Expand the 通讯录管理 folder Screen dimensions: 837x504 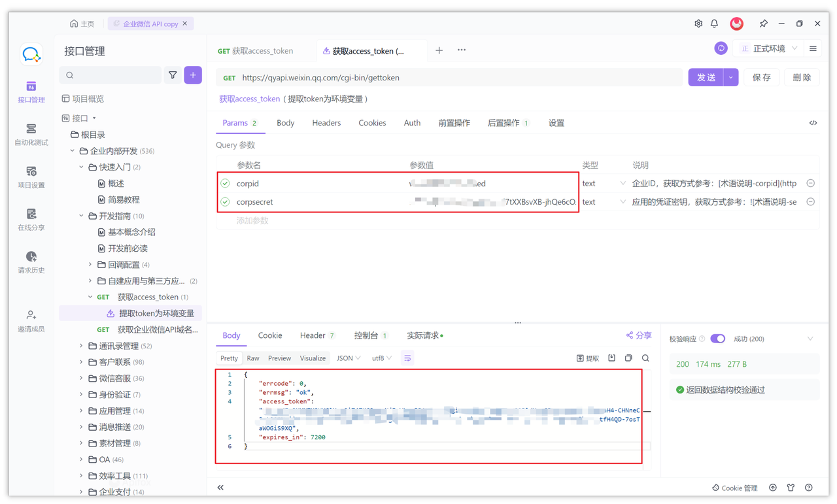81,346
